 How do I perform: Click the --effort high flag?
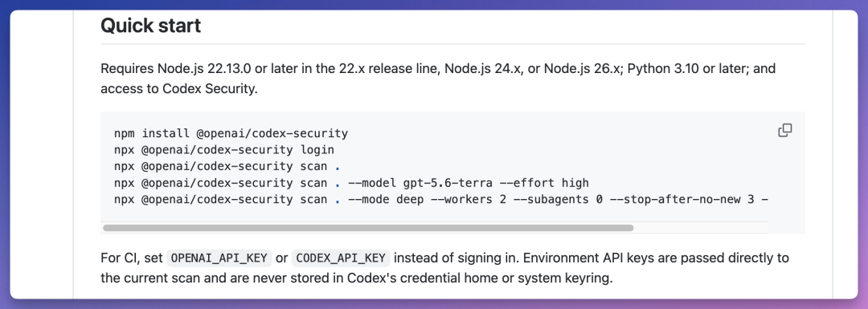click(541, 183)
